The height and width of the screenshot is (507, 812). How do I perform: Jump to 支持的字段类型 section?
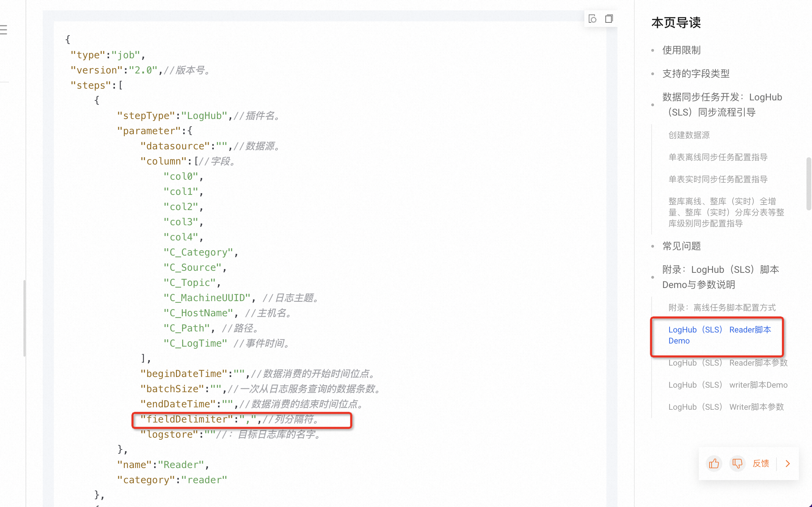pos(696,74)
